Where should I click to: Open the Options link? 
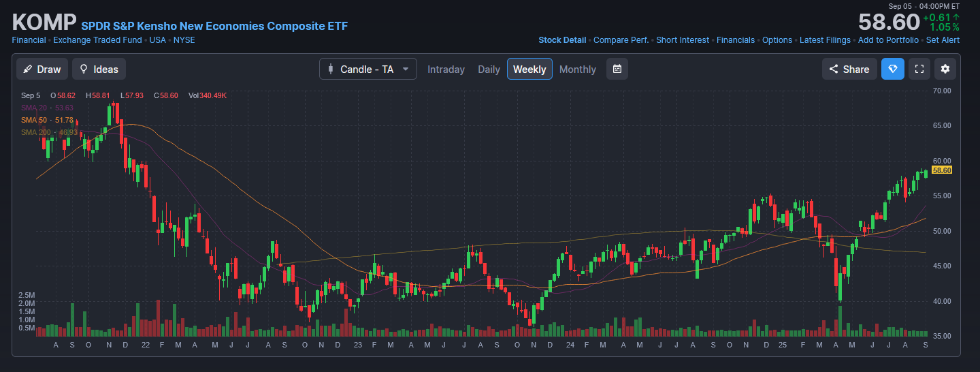pyautogui.click(x=777, y=40)
